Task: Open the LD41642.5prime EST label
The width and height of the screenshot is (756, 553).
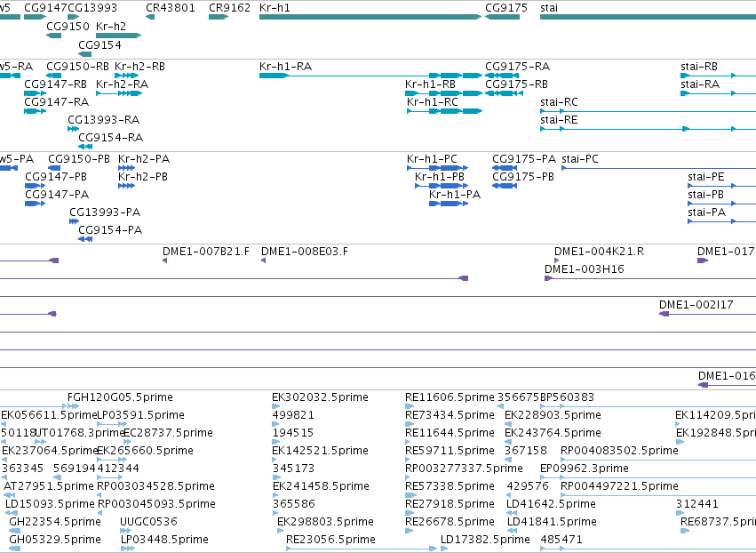Action: point(551,504)
